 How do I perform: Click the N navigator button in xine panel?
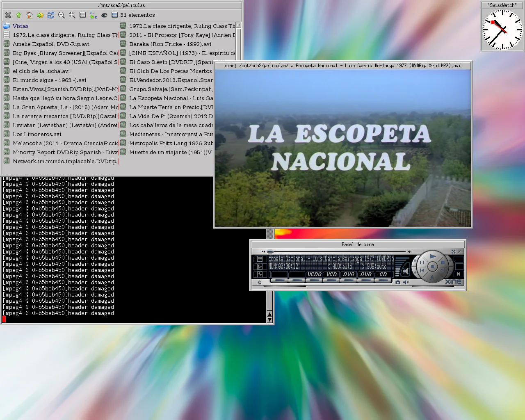click(459, 274)
